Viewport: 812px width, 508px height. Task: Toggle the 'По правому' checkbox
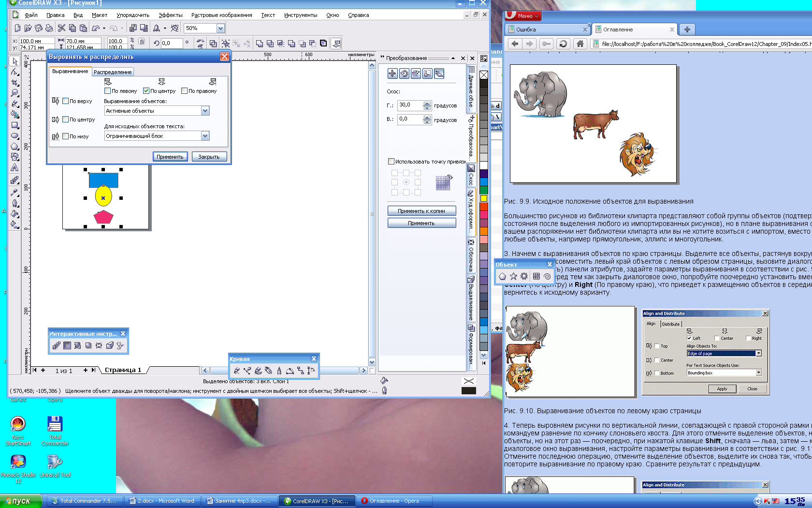184,91
